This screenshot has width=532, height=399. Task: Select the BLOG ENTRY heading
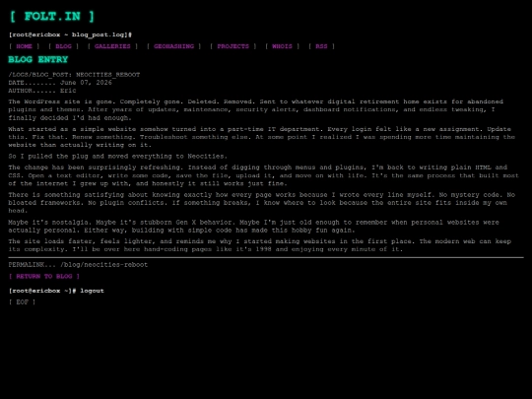38,60
